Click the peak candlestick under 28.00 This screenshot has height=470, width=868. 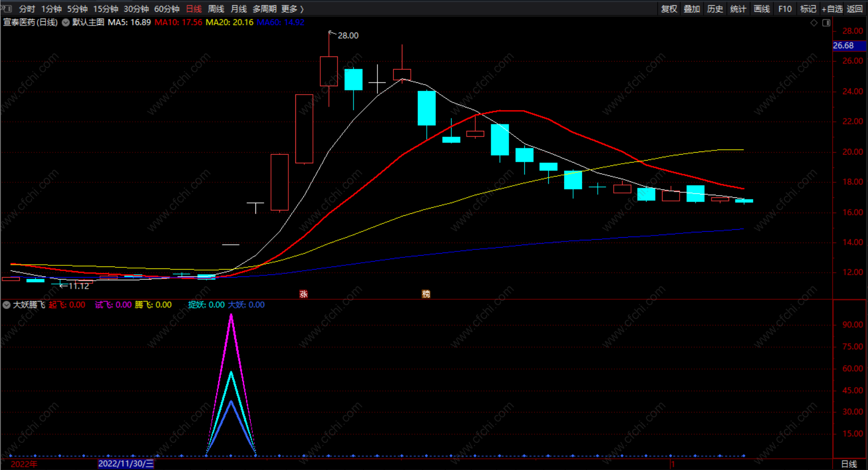(329, 71)
